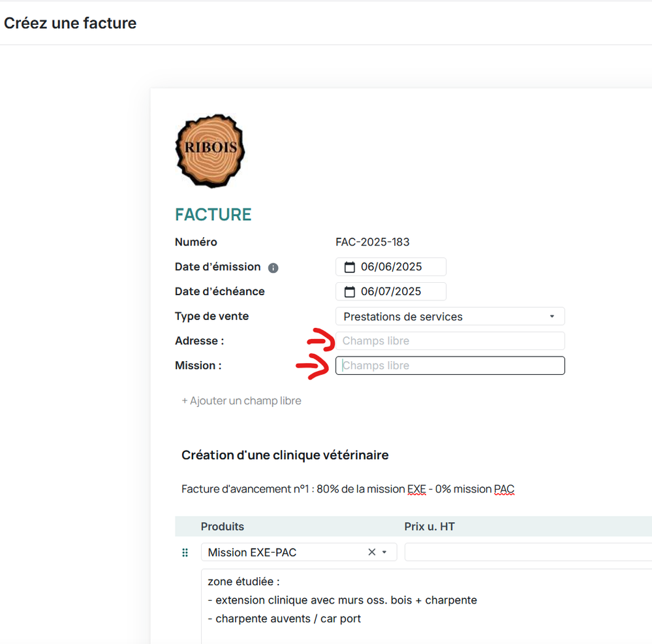Open the Mission EXE-PAC product dropdown arrow
652x644 pixels.
(x=384, y=553)
